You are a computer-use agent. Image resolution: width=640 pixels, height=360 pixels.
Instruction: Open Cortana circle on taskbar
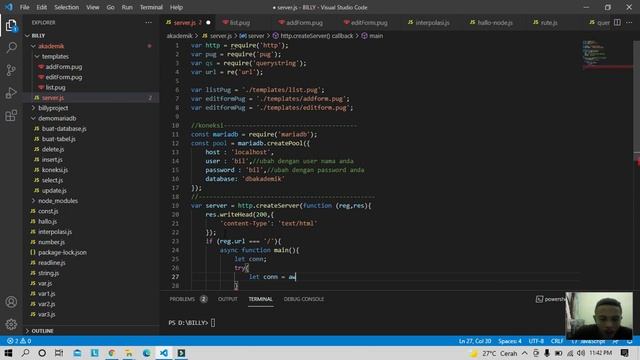[42, 353]
